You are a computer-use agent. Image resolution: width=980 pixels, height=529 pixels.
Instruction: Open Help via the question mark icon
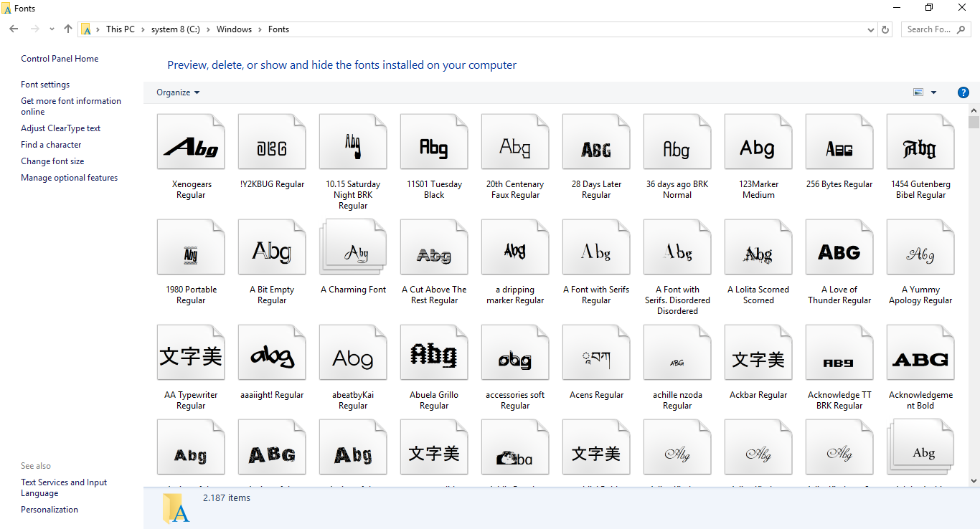963,92
